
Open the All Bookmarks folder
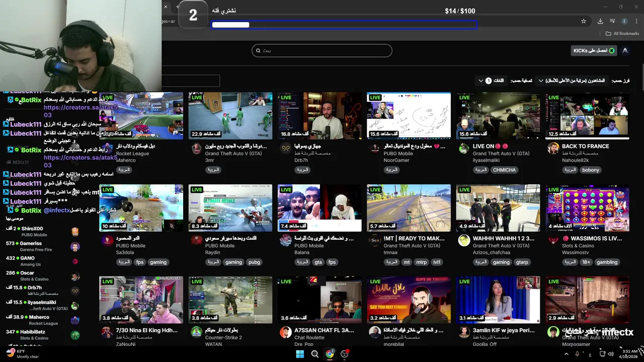622,34
